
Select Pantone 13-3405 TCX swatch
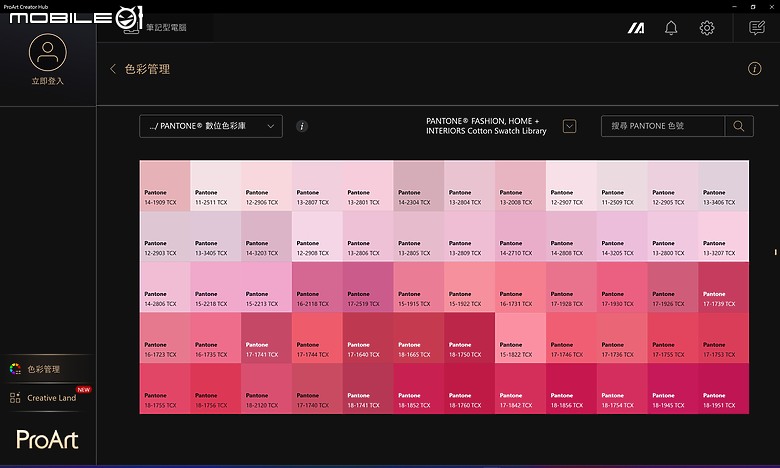pyautogui.click(x=215, y=236)
